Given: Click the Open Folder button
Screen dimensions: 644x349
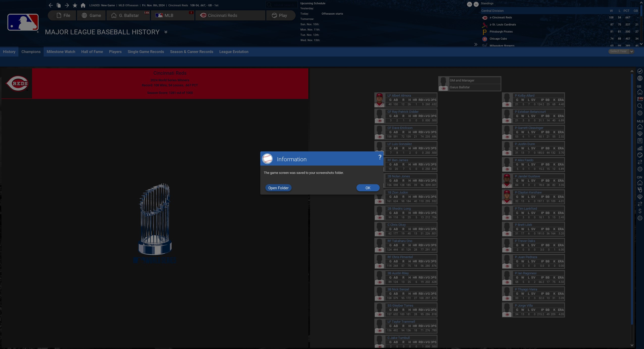Looking at the screenshot, I should 278,188.
